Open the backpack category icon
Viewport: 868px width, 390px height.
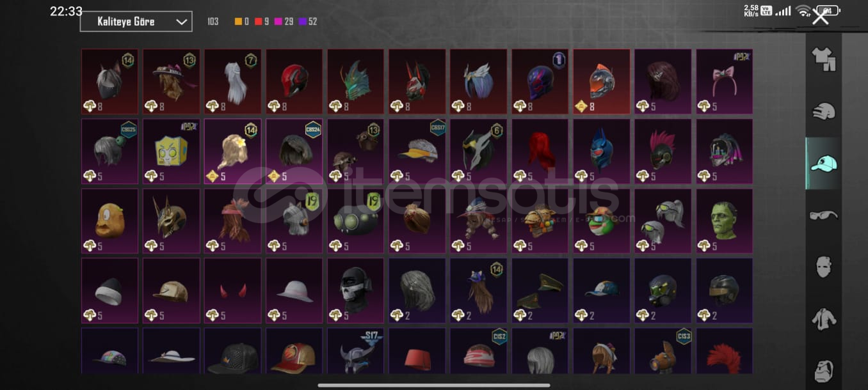824,370
